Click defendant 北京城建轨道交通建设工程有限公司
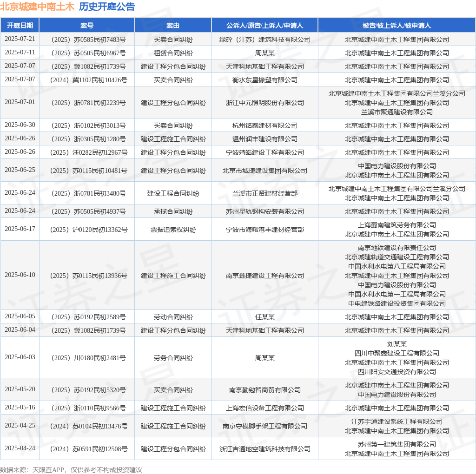The image size is (476, 474). click(x=397, y=257)
